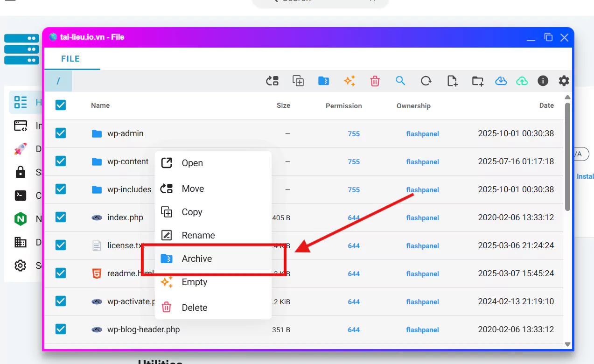Uncheck the wp-admin folder checkbox

pos(61,133)
